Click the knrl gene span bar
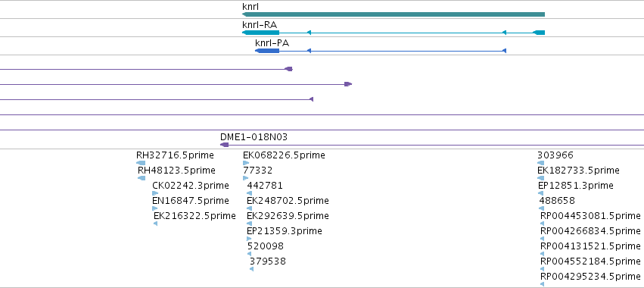The width and height of the screenshot is (644, 288). click(x=394, y=14)
